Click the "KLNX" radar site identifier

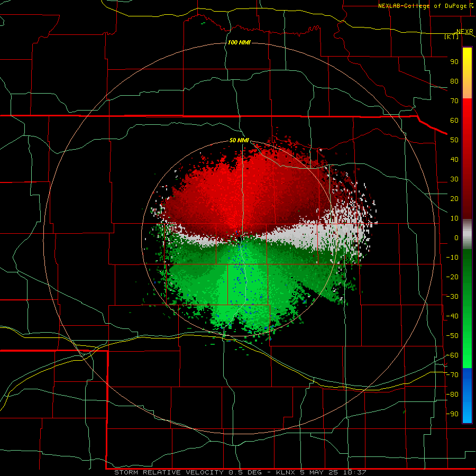click(286, 472)
